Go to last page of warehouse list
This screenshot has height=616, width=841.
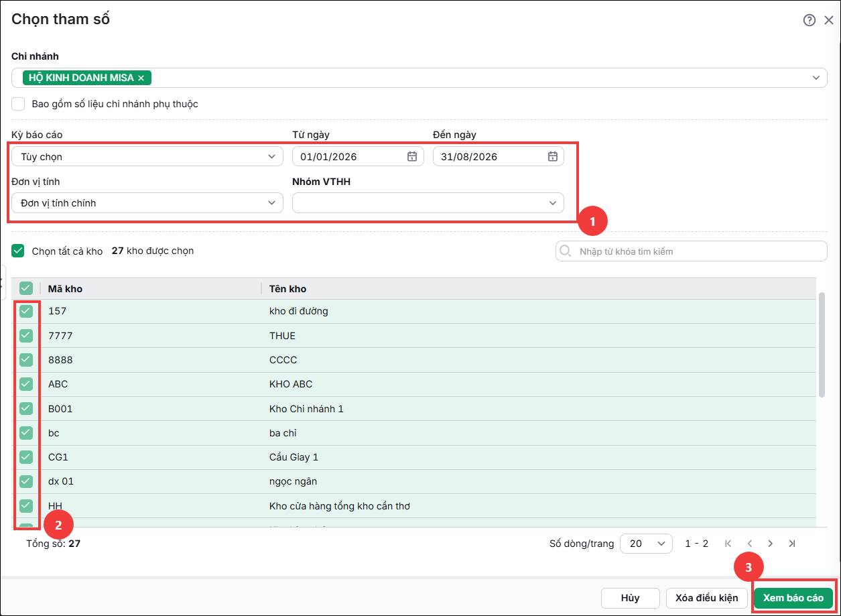(x=792, y=544)
